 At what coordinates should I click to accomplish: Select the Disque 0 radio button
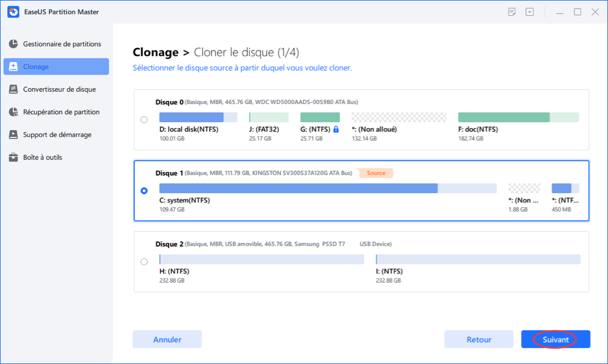(x=144, y=120)
